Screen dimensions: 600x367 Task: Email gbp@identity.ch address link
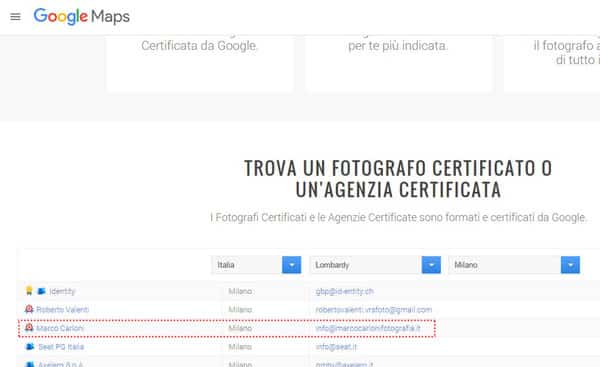[344, 291]
